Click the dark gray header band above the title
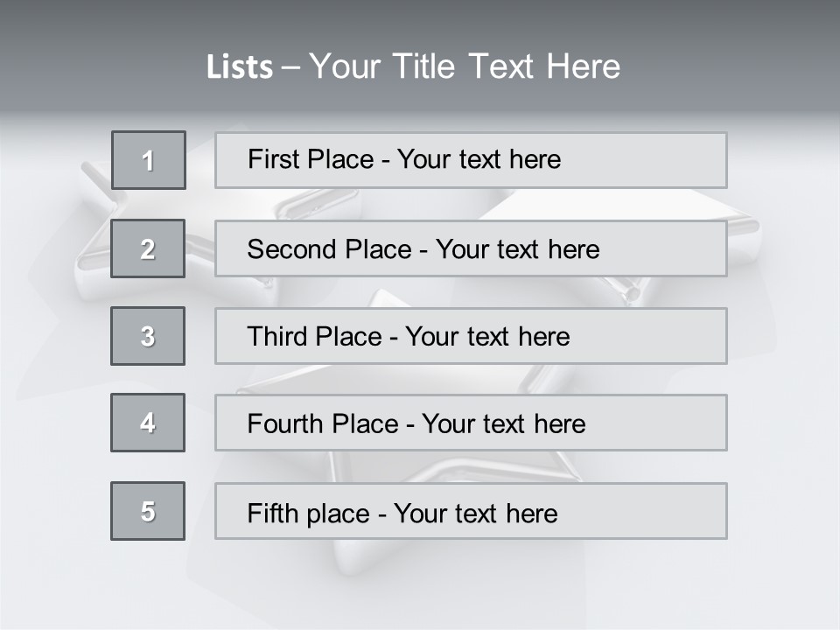Viewport: 840px width, 630px height. pos(420,19)
